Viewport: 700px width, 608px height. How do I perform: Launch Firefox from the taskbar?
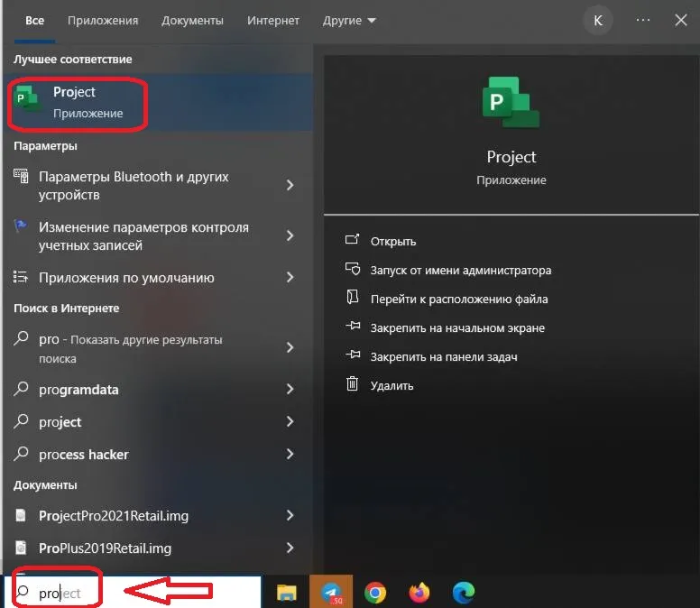point(419,593)
